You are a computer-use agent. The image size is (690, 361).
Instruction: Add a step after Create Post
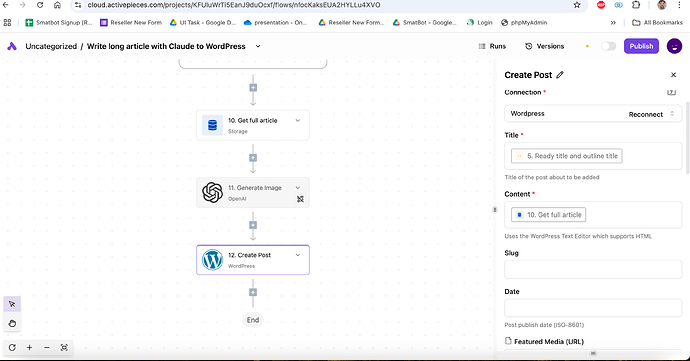click(253, 292)
